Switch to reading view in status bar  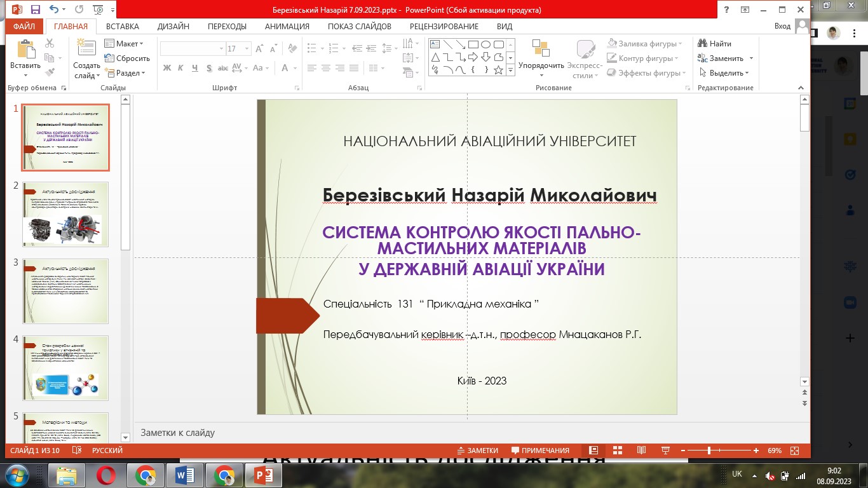(x=641, y=451)
